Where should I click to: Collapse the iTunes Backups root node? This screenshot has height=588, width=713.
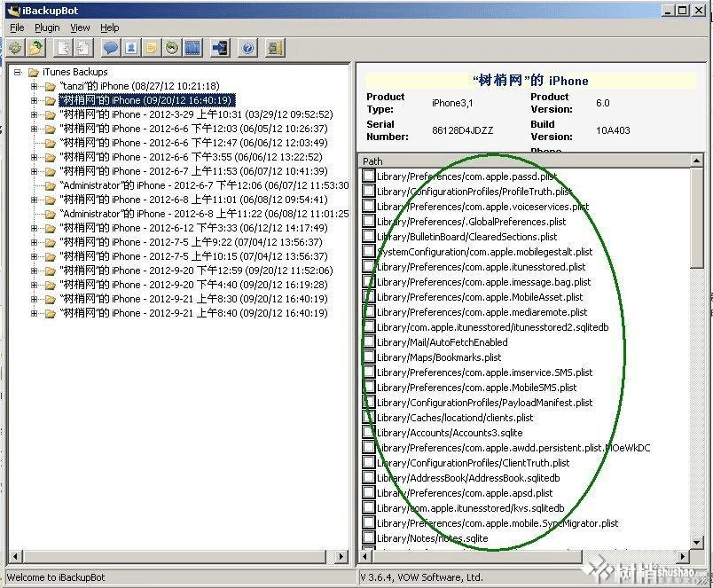coord(18,72)
